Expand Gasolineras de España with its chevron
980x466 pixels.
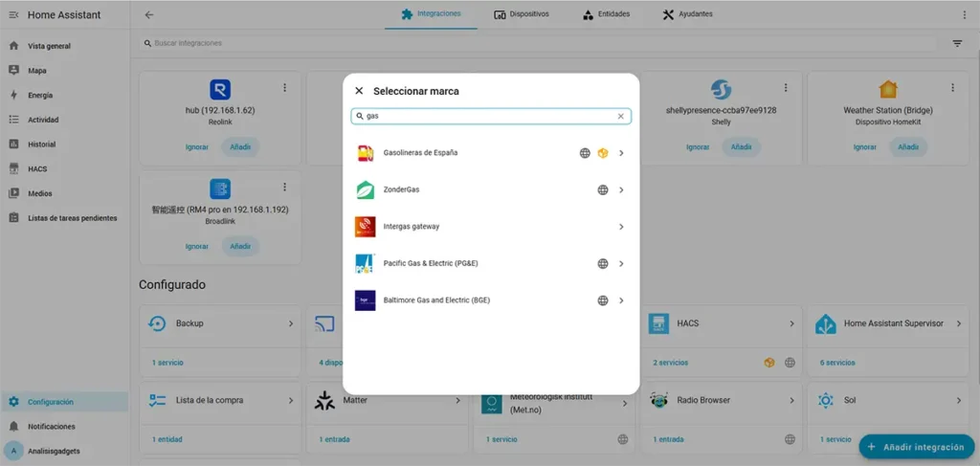621,153
